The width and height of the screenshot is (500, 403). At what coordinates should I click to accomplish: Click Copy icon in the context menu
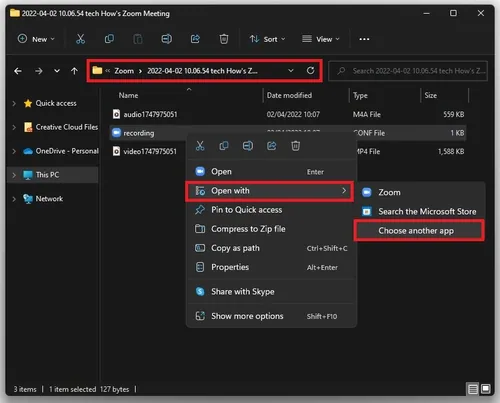tap(224, 146)
